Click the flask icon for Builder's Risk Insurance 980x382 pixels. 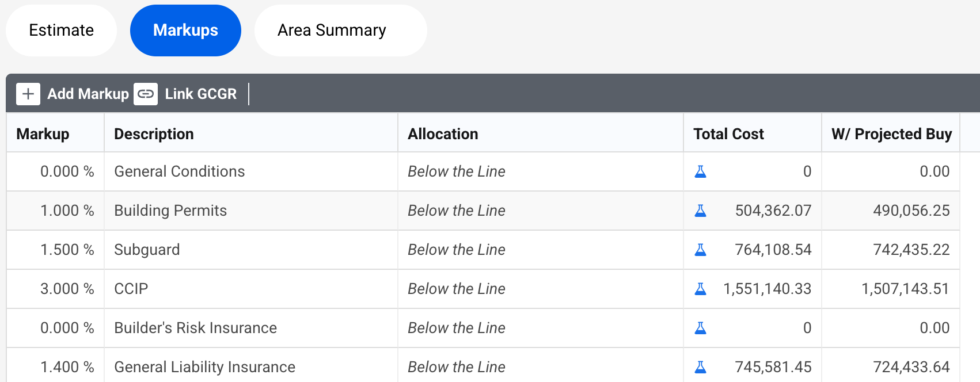click(700, 328)
